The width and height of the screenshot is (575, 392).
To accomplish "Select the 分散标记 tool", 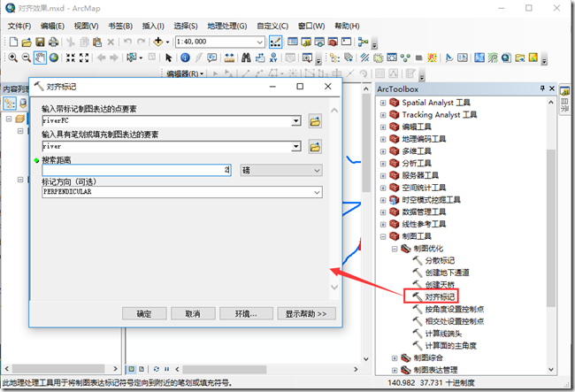I will click(440, 261).
